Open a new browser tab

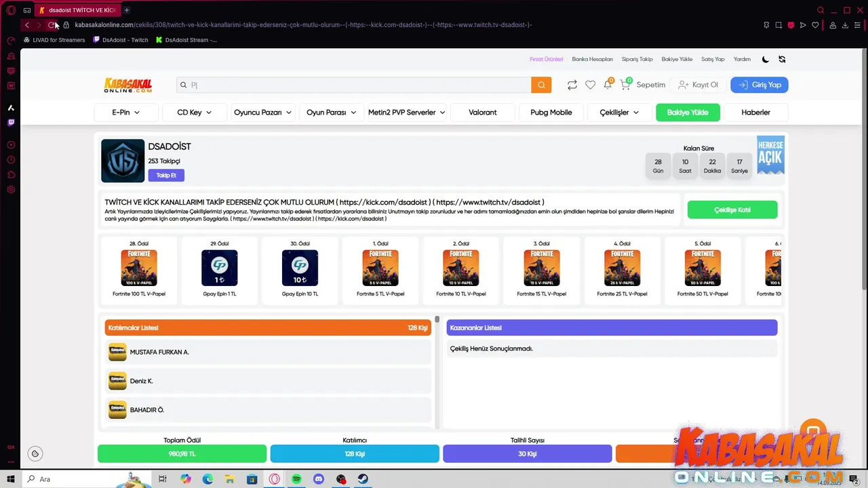click(x=127, y=10)
